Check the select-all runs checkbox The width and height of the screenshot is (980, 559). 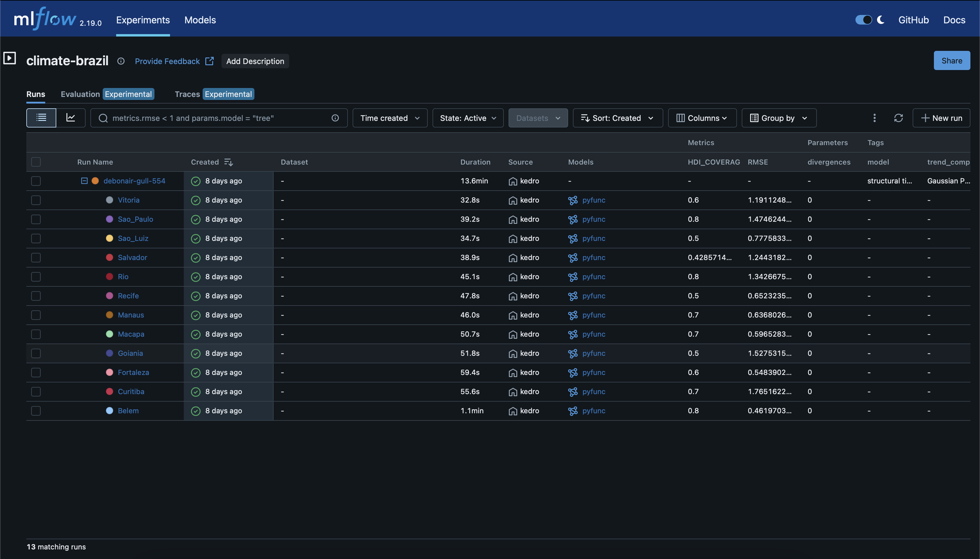36,162
